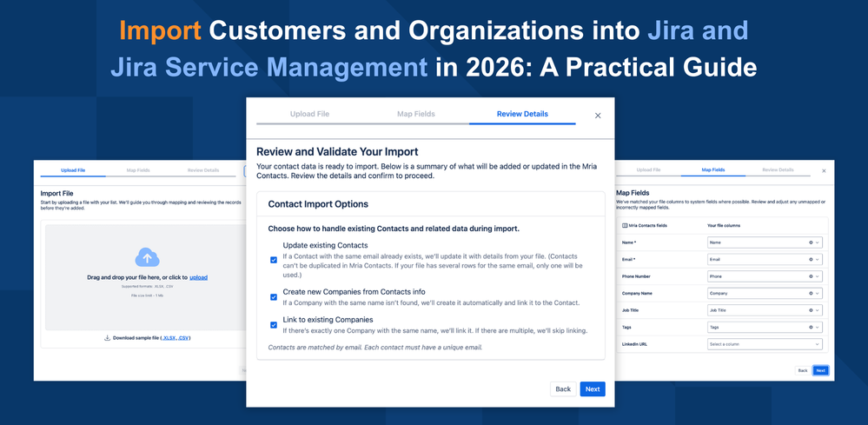Click the gear icon in the Phone mapping field
This screenshot has height=425, width=868.
point(811,276)
